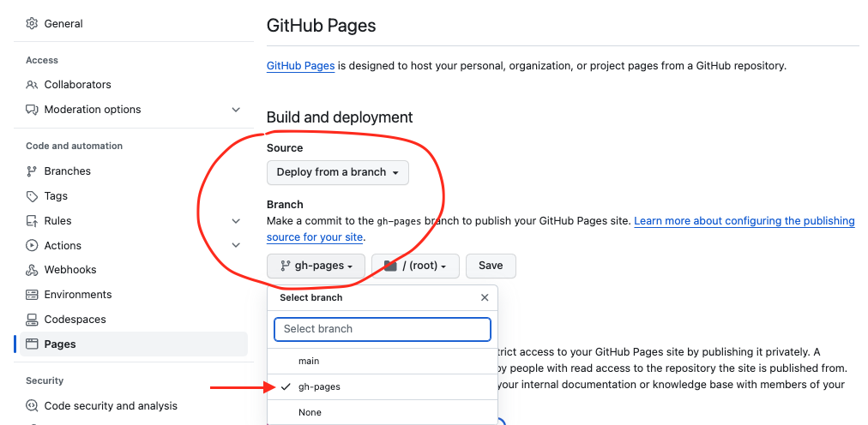Select the checked gh-pages branch option
This screenshot has height=425, width=868.
(x=319, y=387)
